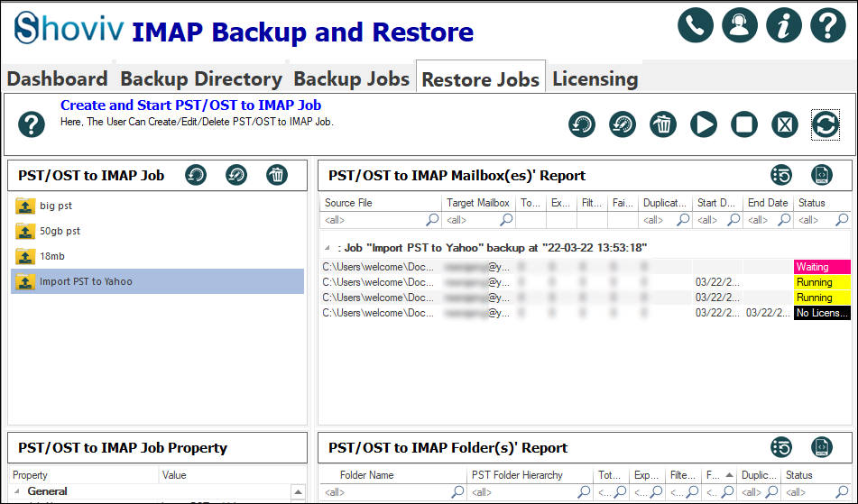
Task: Click the Start D... filter search icon
Action: click(733, 220)
